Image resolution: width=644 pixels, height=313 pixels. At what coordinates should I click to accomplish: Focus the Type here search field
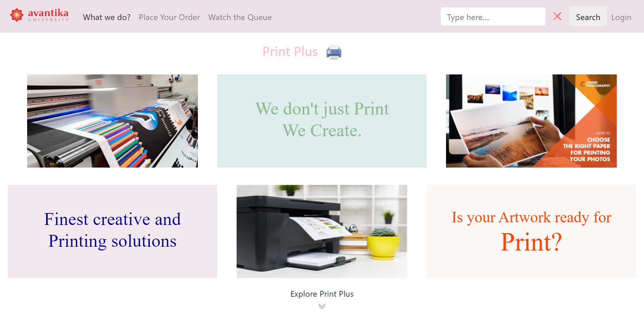pos(493,17)
